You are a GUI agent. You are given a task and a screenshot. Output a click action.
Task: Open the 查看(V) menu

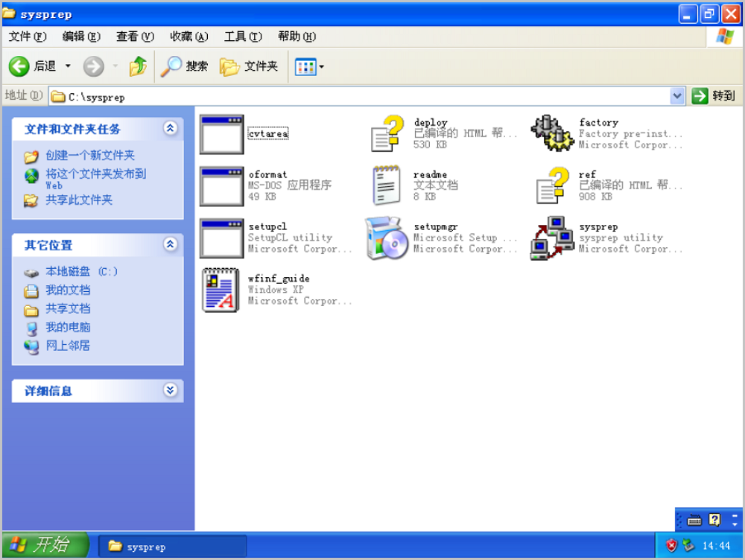135,36
